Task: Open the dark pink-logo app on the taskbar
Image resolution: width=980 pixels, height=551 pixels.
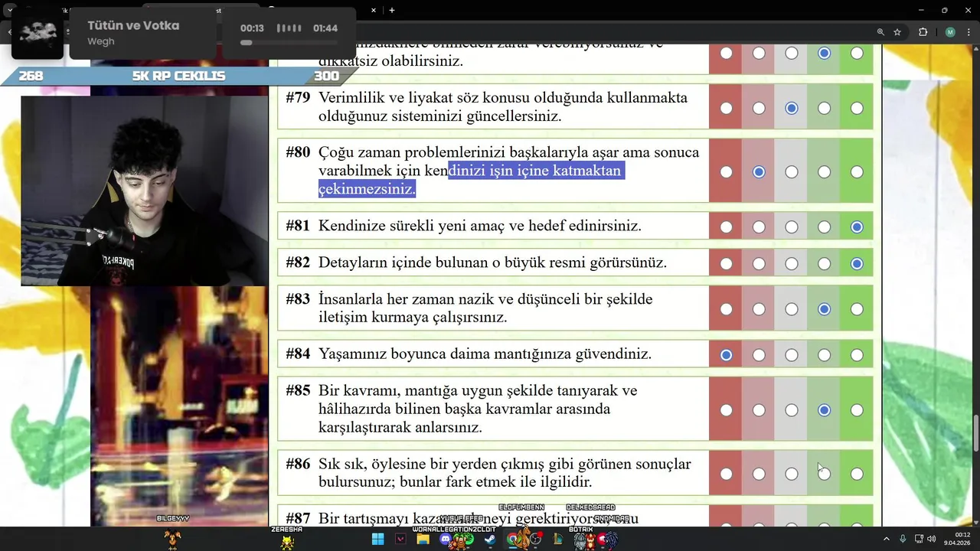Action: (x=400, y=540)
